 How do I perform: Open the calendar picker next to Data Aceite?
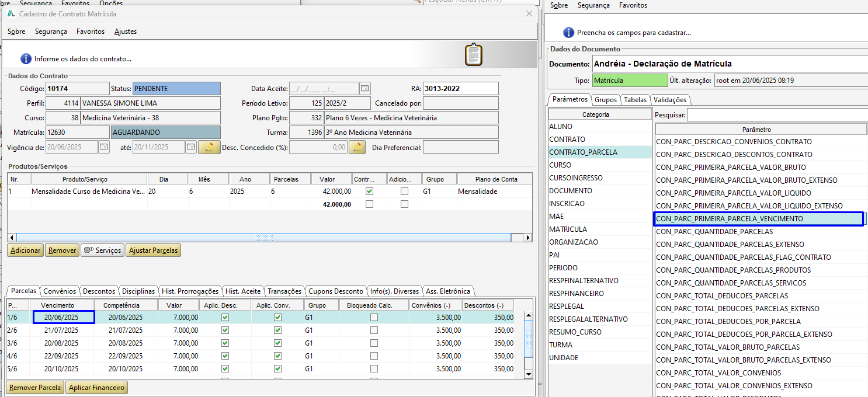pyautogui.click(x=365, y=89)
